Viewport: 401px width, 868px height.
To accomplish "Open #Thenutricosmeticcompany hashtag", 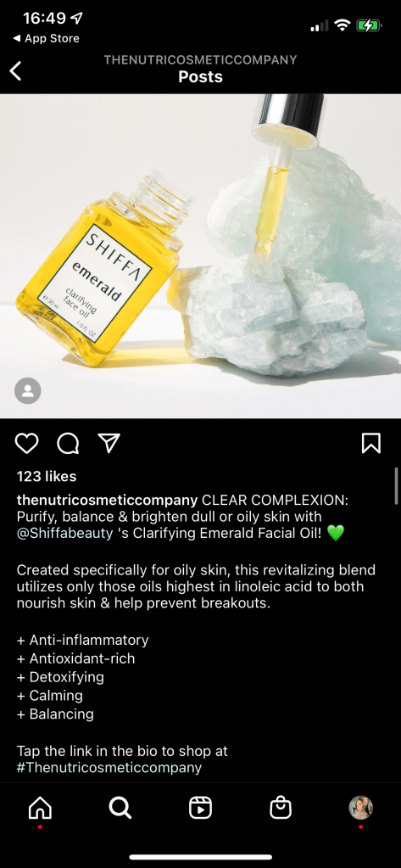I will pos(109,768).
